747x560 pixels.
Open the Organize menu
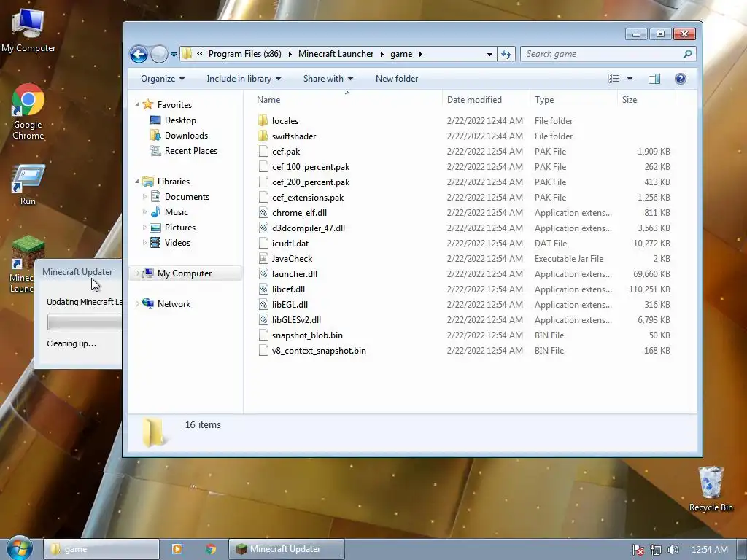163,79
